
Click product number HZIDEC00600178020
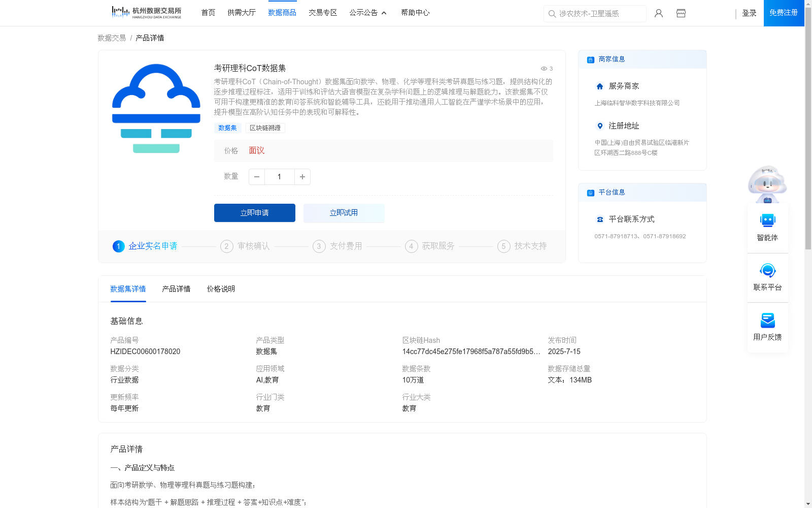145,352
